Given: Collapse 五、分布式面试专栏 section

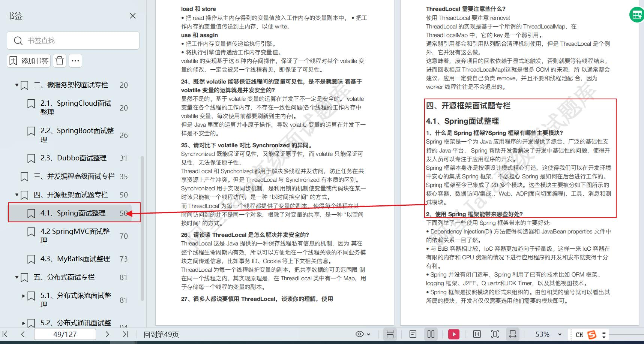Looking at the screenshot, I should pyautogui.click(x=17, y=277).
